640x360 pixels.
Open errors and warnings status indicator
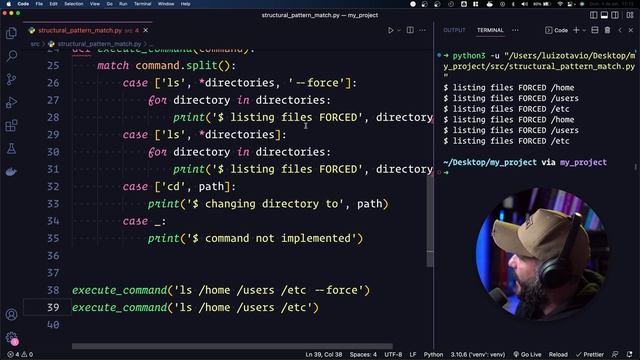click(20, 354)
